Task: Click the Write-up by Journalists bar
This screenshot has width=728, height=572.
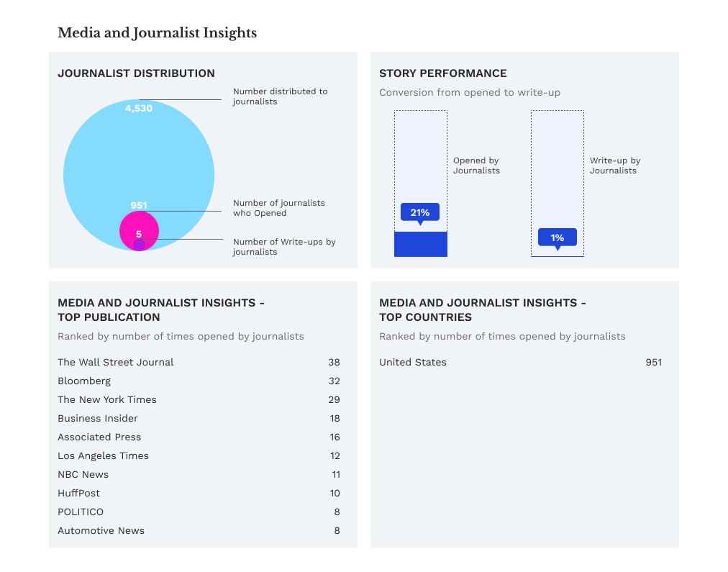Action: [558, 183]
